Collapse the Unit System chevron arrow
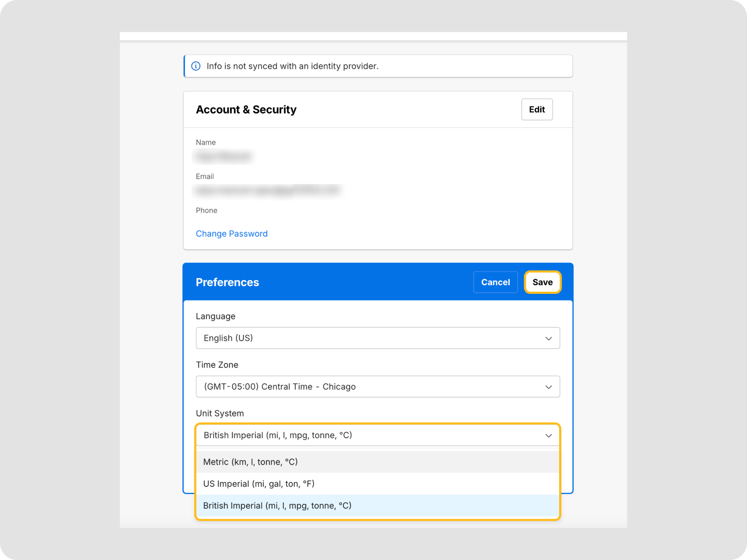 tap(548, 436)
